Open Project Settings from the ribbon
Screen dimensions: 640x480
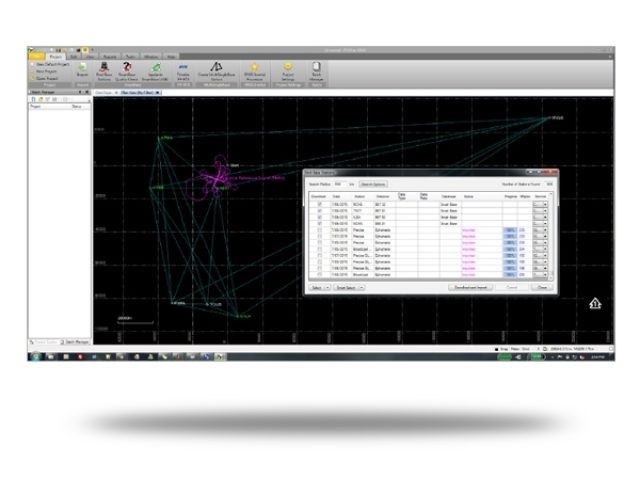[x=288, y=71]
